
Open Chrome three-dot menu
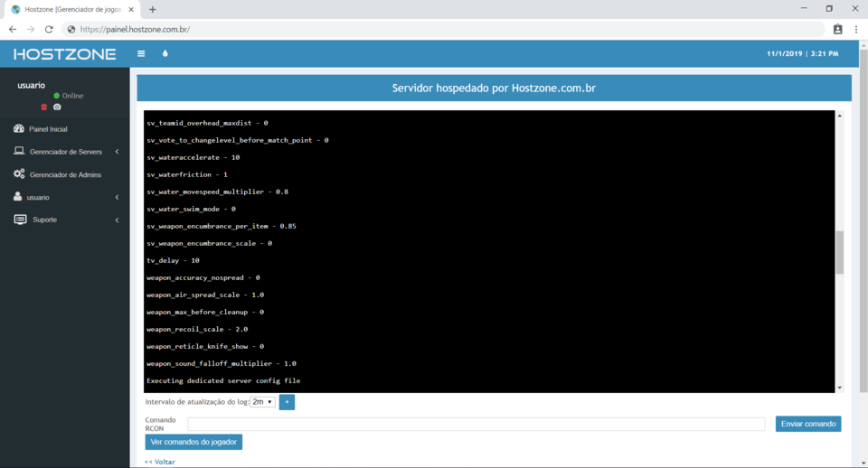(856, 29)
